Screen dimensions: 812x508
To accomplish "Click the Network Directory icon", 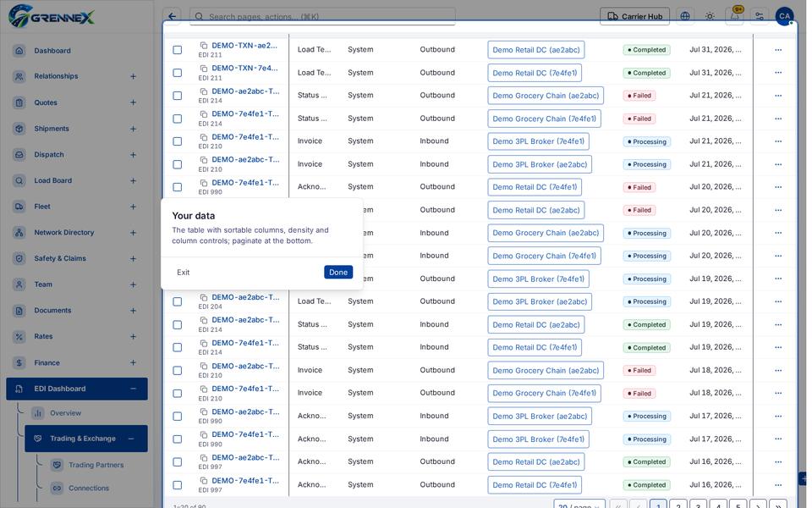I will [x=19, y=233].
